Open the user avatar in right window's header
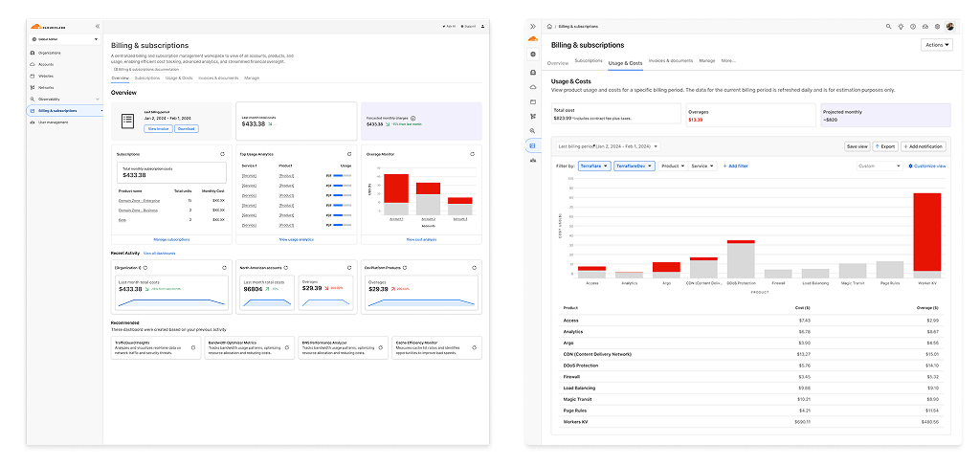This screenshot has height=466, width=980. [950, 26]
